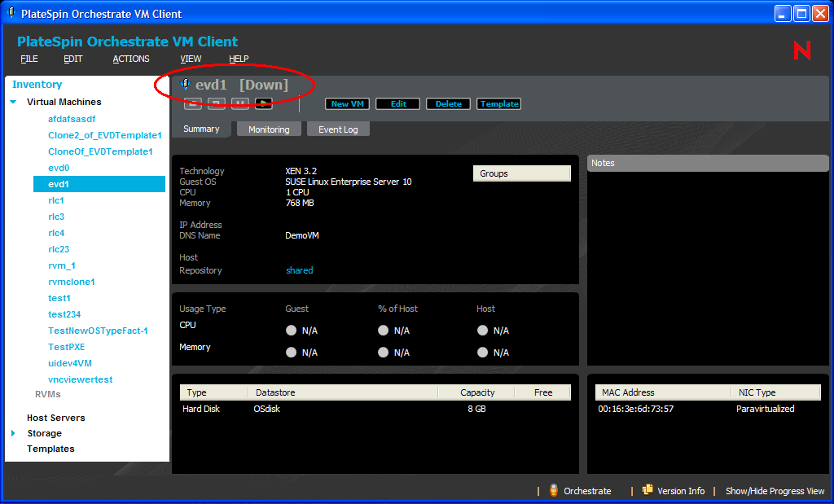Click the Groups list header

pyautogui.click(x=522, y=173)
